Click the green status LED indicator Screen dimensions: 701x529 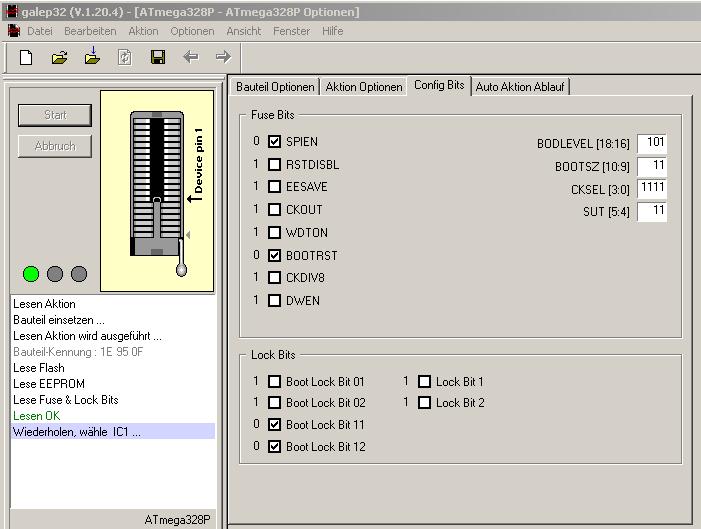coord(31,274)
